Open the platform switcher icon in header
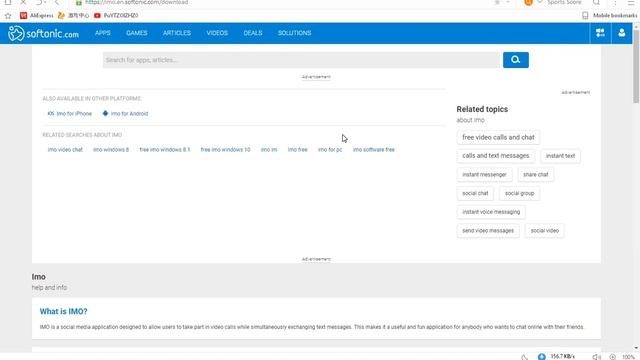640x360 pixels. click(600, 33)
